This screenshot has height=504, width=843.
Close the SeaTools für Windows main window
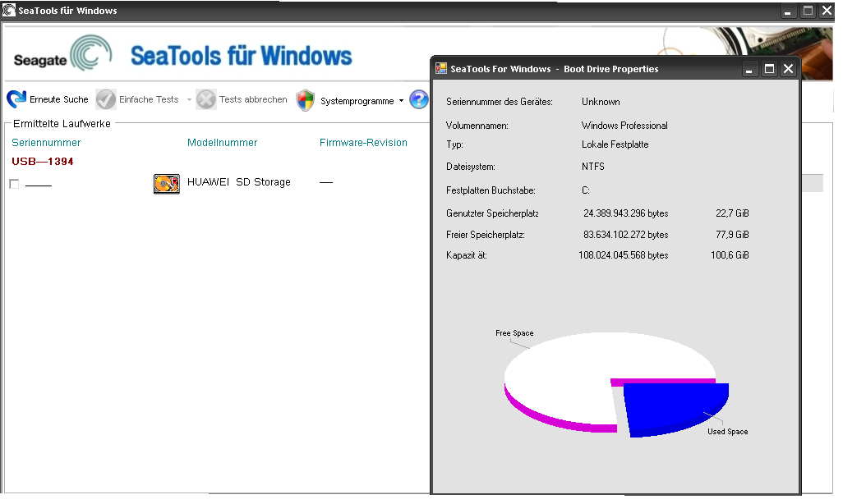827,11
